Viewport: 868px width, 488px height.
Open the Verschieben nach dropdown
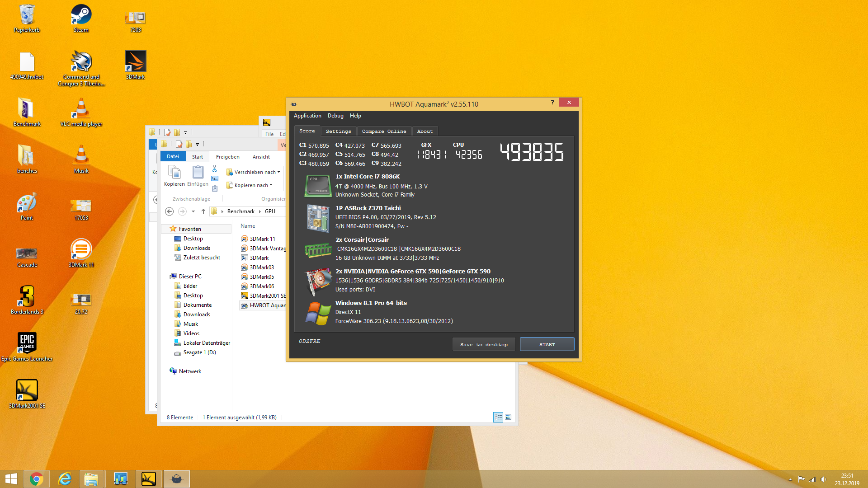[x=253, y=172]
